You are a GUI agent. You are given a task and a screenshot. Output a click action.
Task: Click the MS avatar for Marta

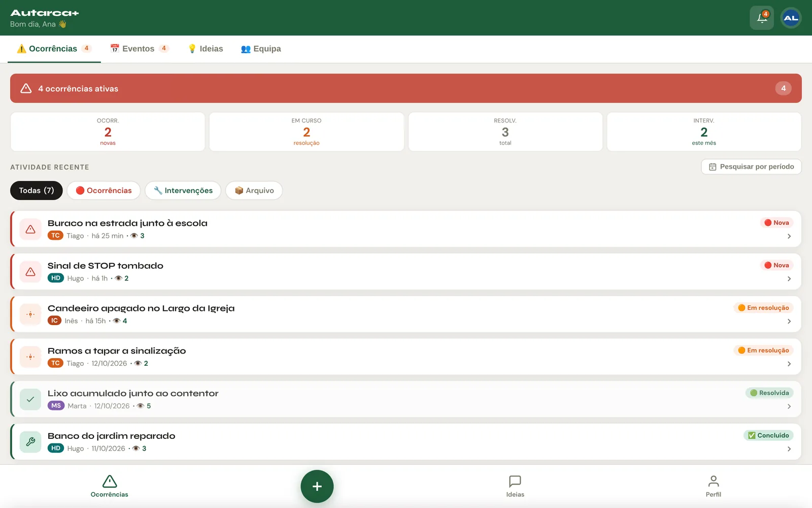point(56,406)
